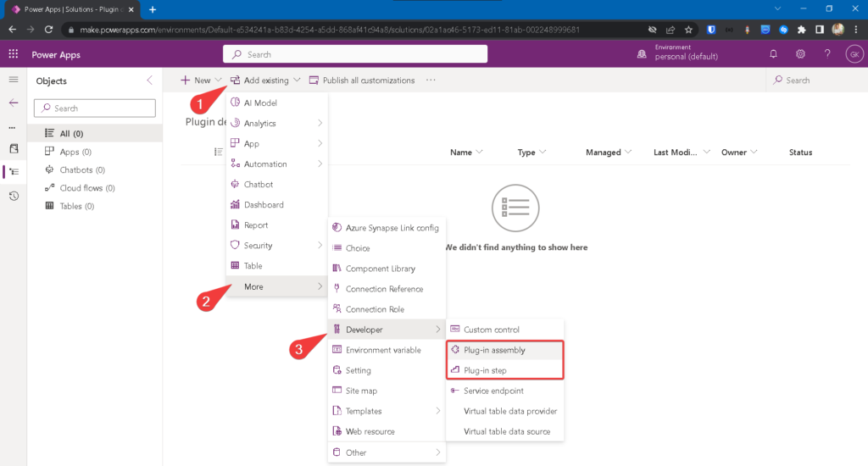This screenshot has height=466, width=868.
Task: Click the Objects panel search box
Action: pos(95,108)
